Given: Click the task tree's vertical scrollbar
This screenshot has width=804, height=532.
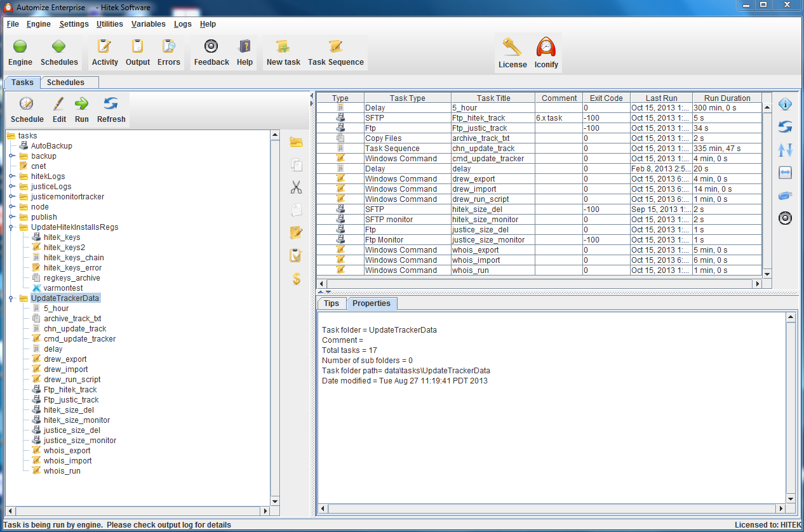Looking at the screenshot, I should tap(275, 317).
